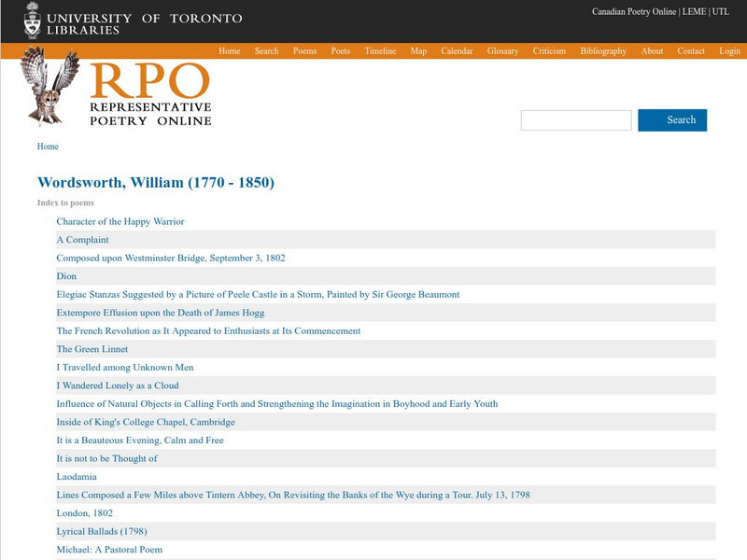Open The Green Linnet

(x=92, y=349)
